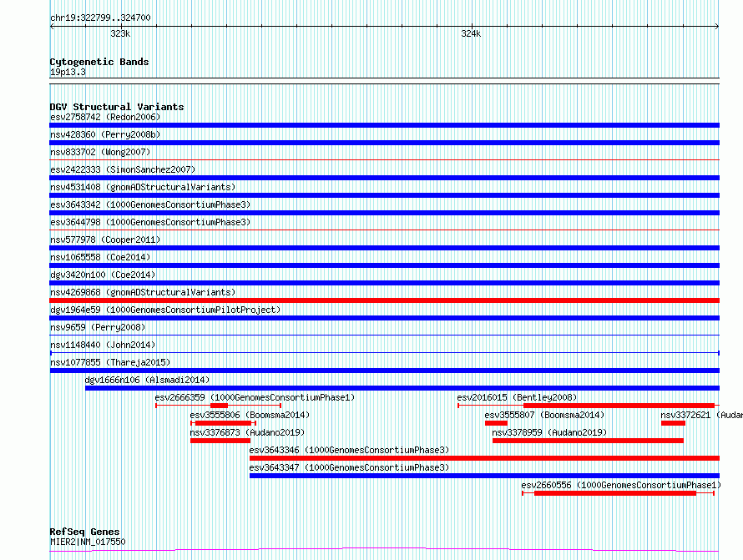
Task: Select the red bar under esv2660556 (1000GenomesConsortiumPhase1)
Action: point(615,493)
